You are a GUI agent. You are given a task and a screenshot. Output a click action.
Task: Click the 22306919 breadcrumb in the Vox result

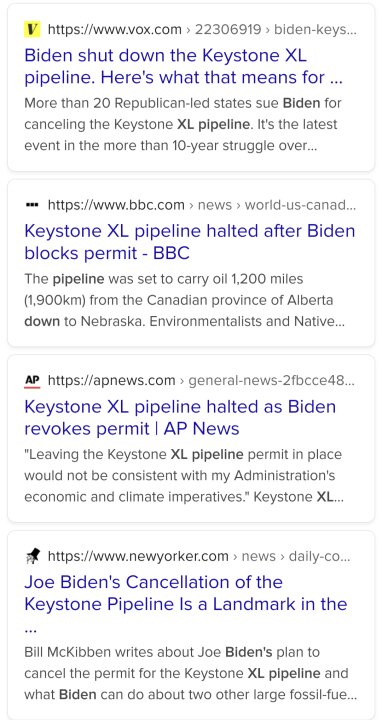(x=228, y=30)
